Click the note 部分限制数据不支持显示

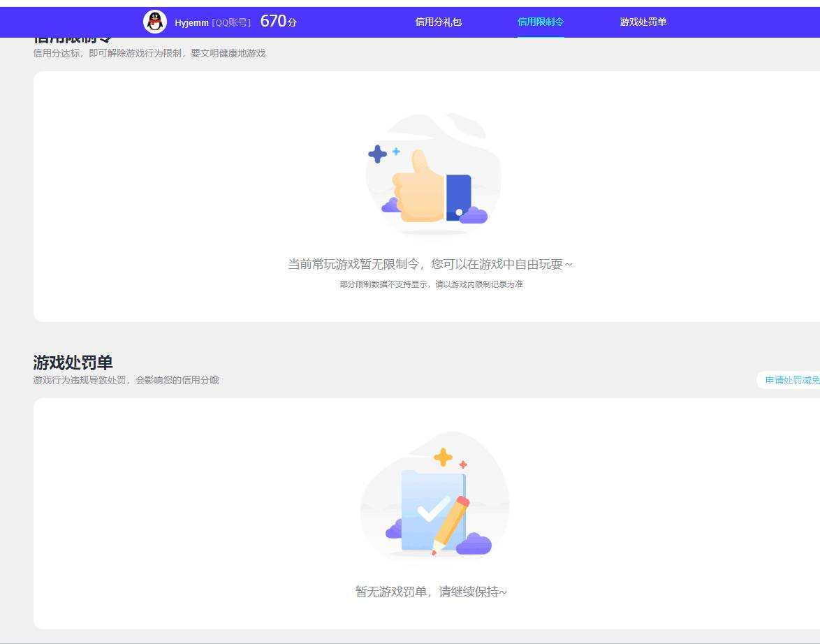383,284
